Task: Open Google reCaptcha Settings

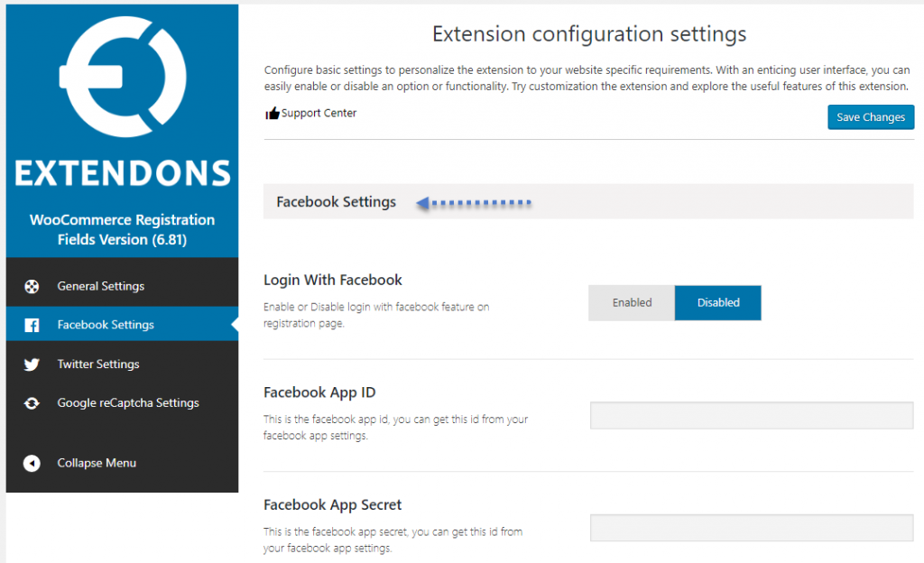Action: point(122,402)
